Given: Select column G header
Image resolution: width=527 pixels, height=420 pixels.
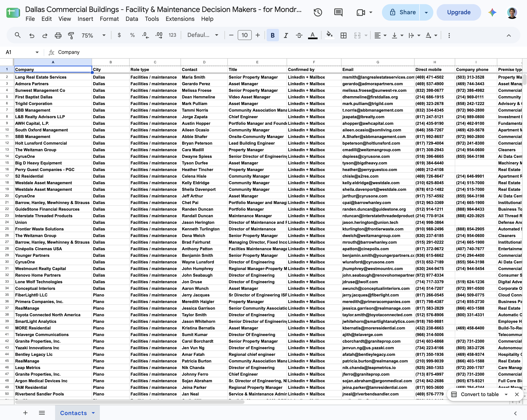Looking at the screenshot, I should [x=378, y=62].
